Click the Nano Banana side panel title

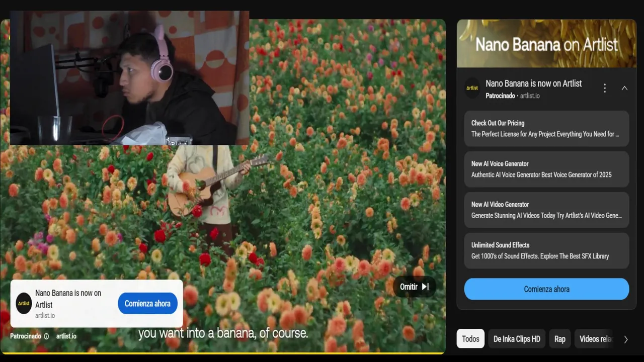point(533,83)
